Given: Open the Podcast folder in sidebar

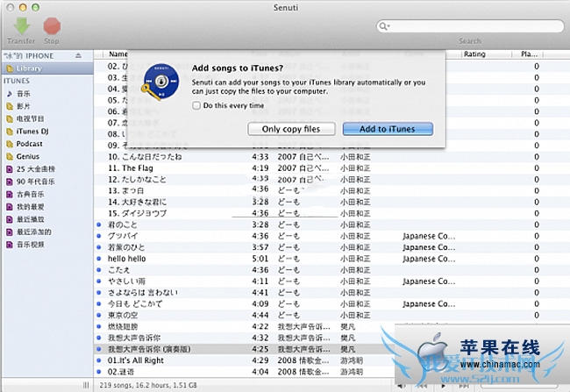Looking at the screenshot, I should click(29, 143).
